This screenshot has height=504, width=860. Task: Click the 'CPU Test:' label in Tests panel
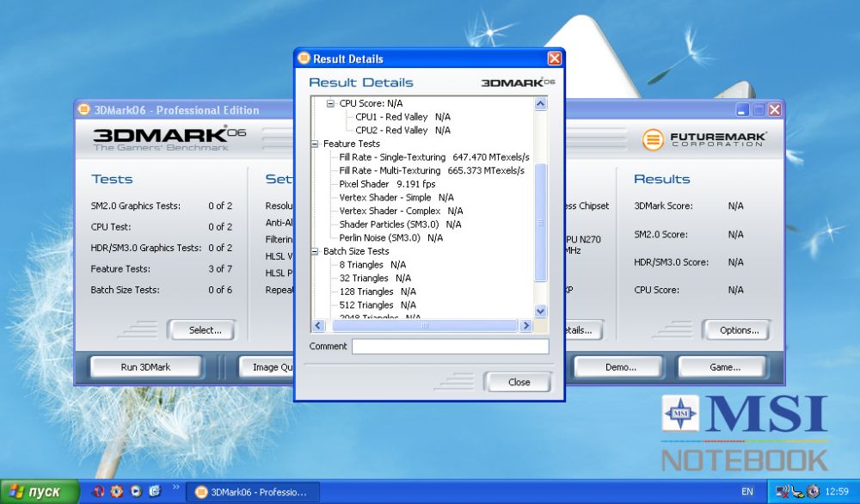coord(111,226)
